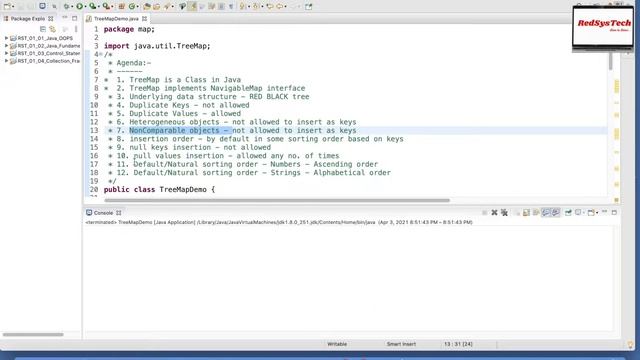Click 'Smart Insert' in status bar
This screenshot has width=640, height=360.
[x=401, y=344]
